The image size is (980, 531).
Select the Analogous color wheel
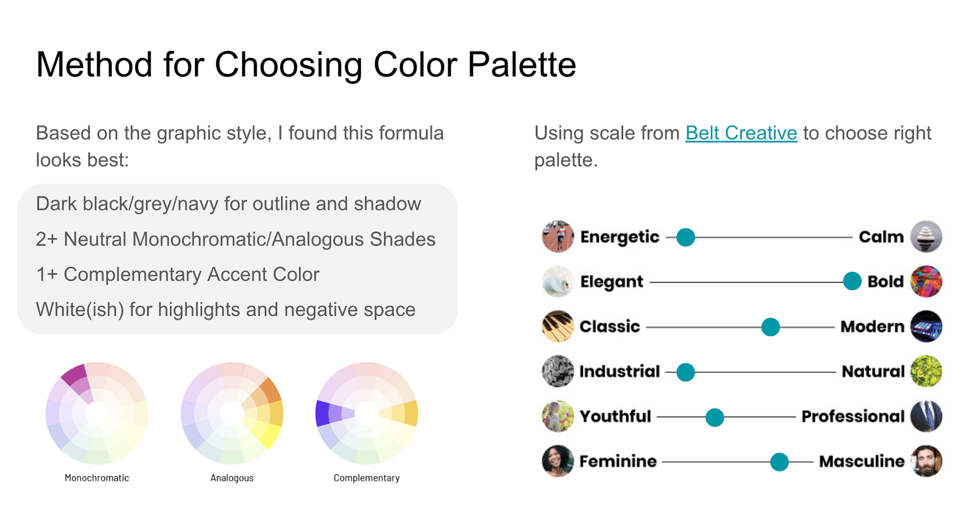232,413
